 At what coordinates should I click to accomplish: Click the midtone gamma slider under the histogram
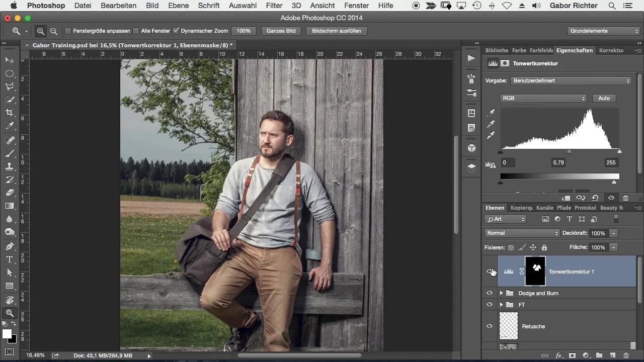point(569,151)
